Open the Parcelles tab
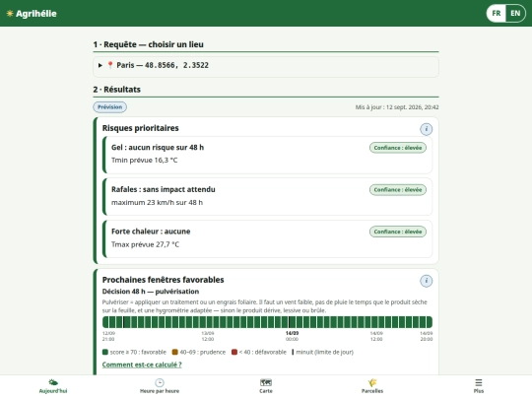 [372, 386]
